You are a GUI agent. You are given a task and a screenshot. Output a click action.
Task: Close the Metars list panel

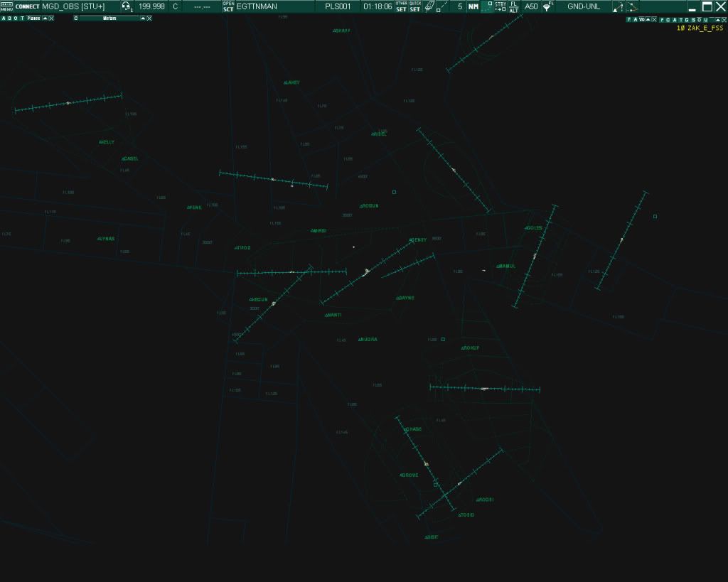tap(149, 18)
